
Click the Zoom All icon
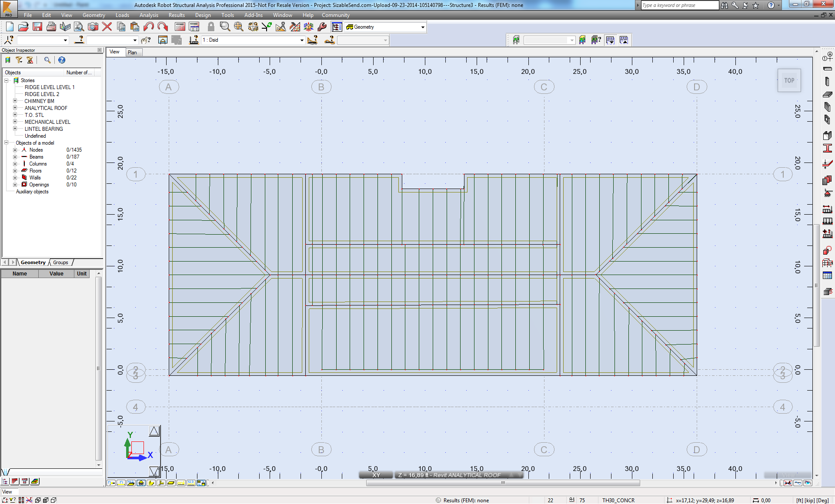coord(239,27)
